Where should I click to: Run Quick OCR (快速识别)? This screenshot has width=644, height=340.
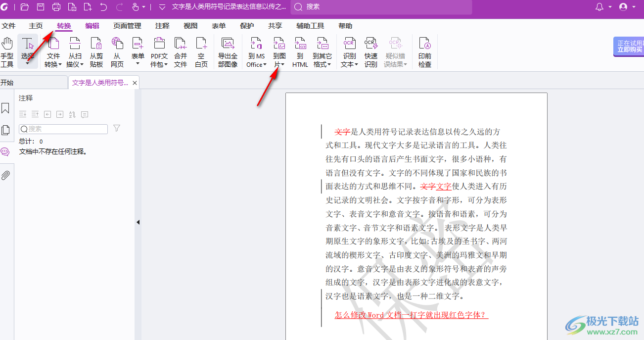pyautogui.click(x=371, y=52)
